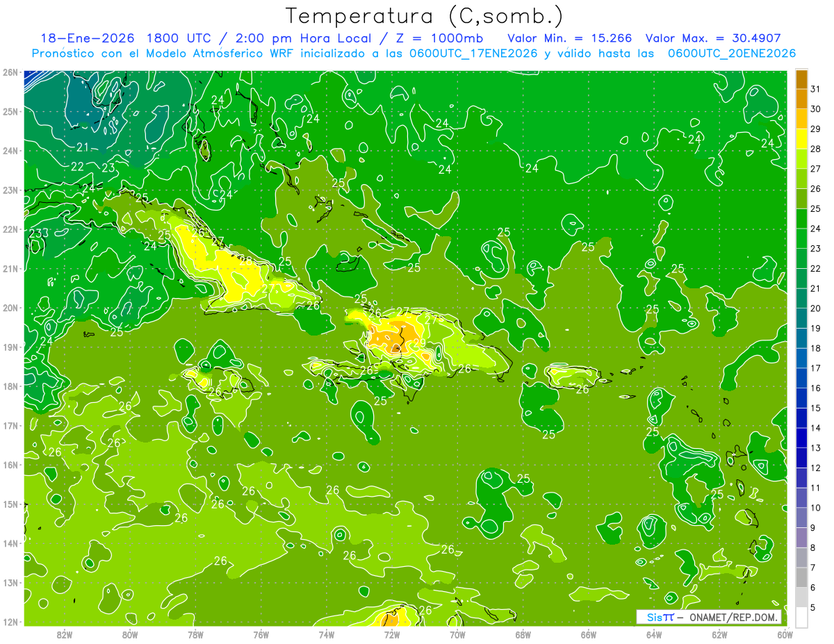Click the white swatch below the 5 label
Screen dimensions: 834x644
coord(801,617)
